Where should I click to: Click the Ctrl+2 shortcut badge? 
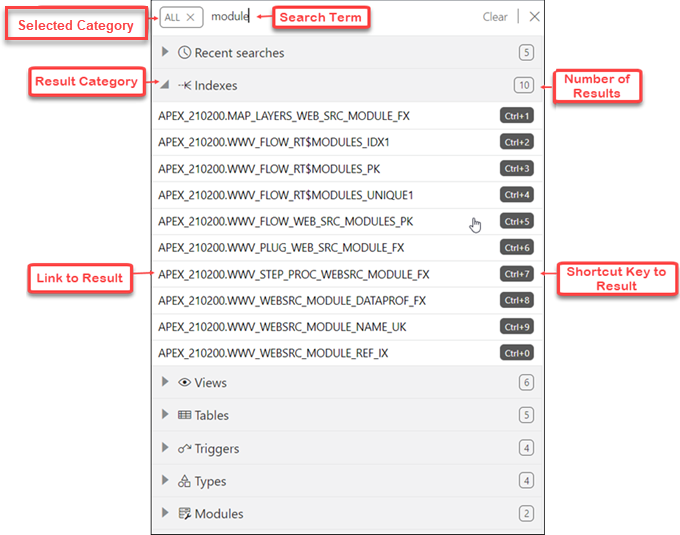point(517,142)
